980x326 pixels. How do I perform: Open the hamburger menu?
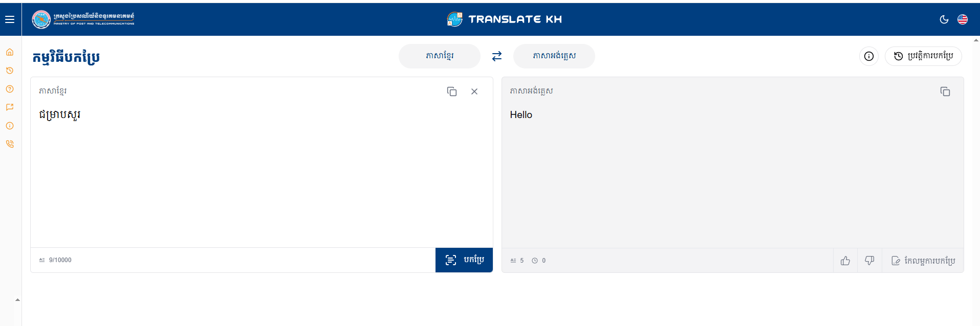10,19
